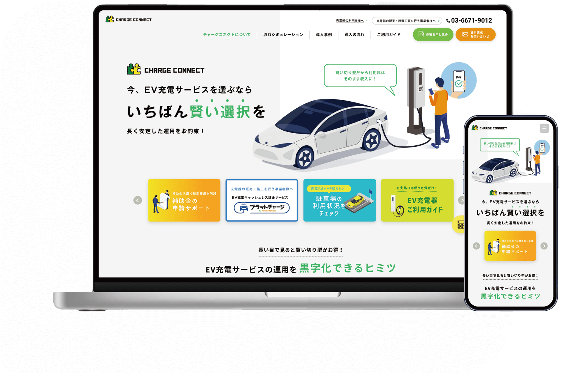Screen dimensions: 588x373
Task: Expand the 充電器の利用者様へ dropdown
Action: click(351, 21)
